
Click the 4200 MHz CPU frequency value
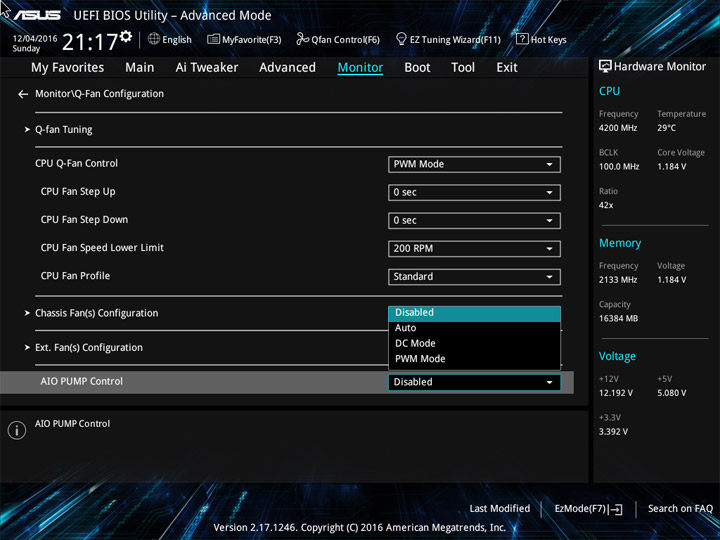click(618, 128)
